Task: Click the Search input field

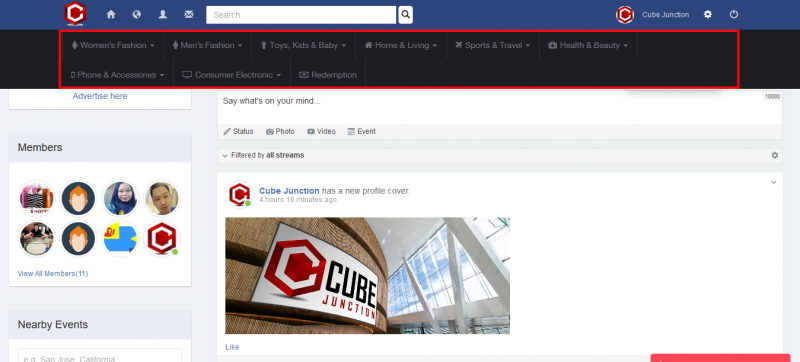Action: pos(301,15)
